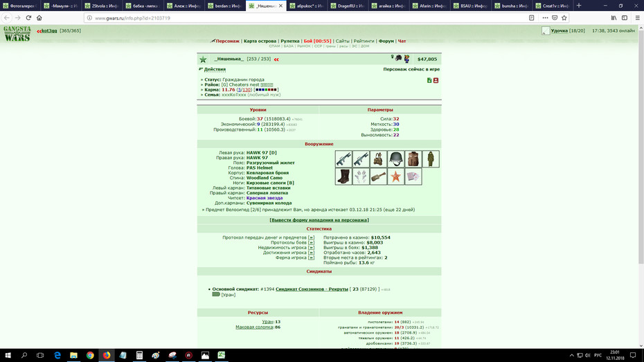The width and height of the screenshot is (644, 362).
Task: Click the Красная звезда chipset name
Action: [265, 198]
